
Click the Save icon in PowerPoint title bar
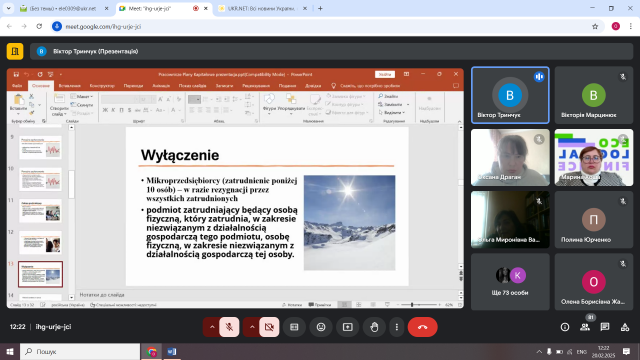coord(16,74)
